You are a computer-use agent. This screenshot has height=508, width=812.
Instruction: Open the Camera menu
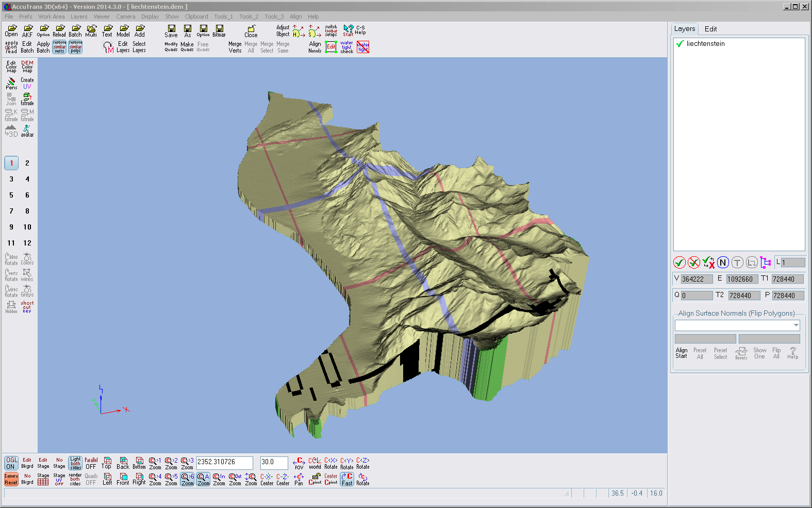(x=125, y=17)
